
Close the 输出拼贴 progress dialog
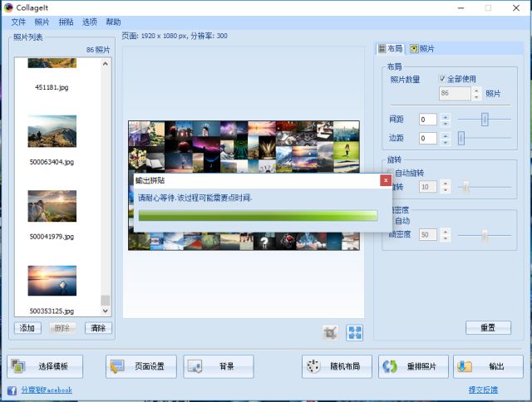pyautogui.click(x=386, y=180)
